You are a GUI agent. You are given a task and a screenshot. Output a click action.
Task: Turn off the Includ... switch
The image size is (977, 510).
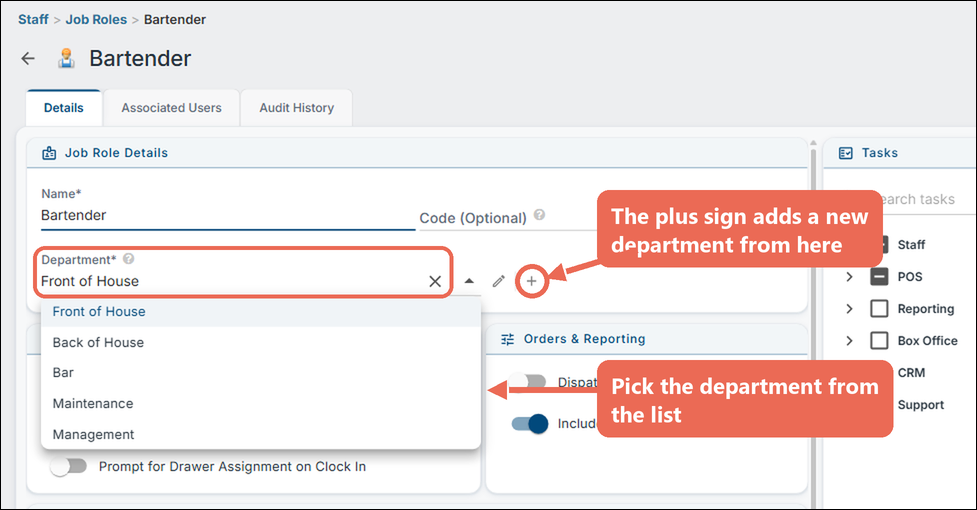pos(530,423)
